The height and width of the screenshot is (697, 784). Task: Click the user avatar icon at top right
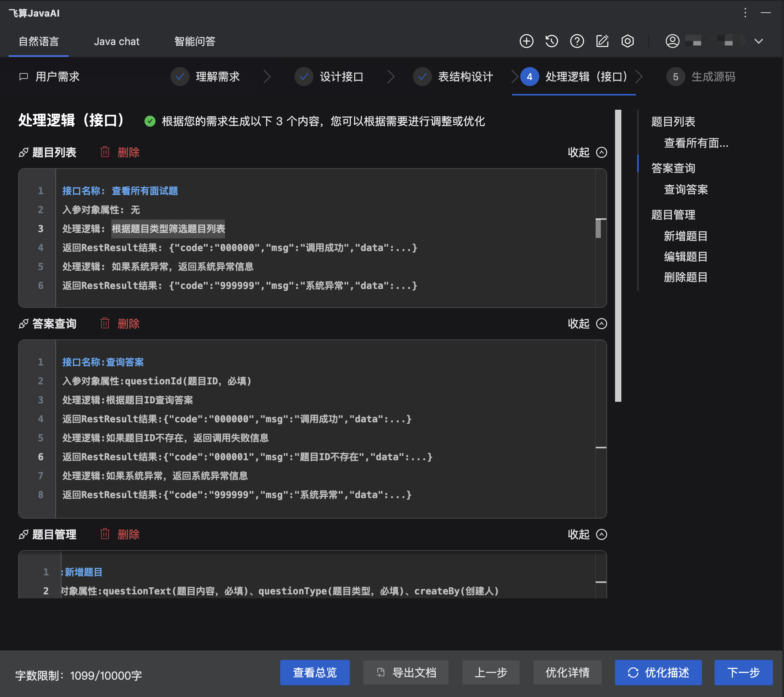tap(673, 41)
